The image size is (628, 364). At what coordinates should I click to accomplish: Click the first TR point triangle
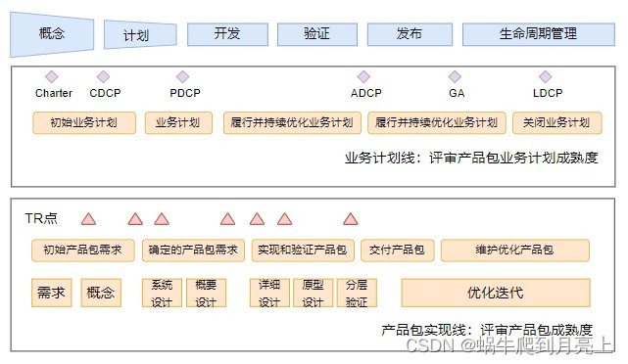pyautogui.click(x=88, y=219)
